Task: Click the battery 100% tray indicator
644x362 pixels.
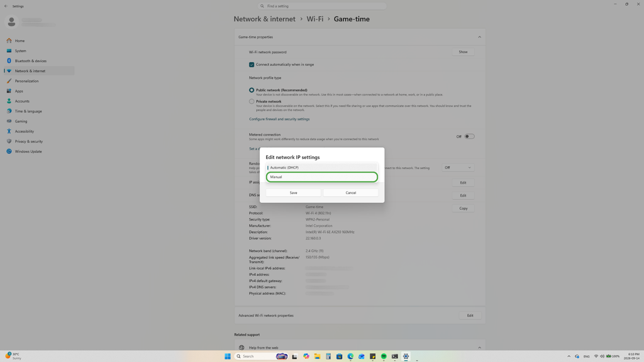Action: pos(613,356)
